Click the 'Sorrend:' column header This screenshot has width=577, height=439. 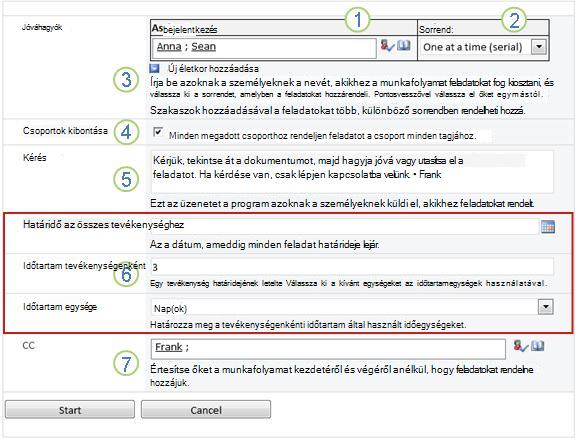436,30
